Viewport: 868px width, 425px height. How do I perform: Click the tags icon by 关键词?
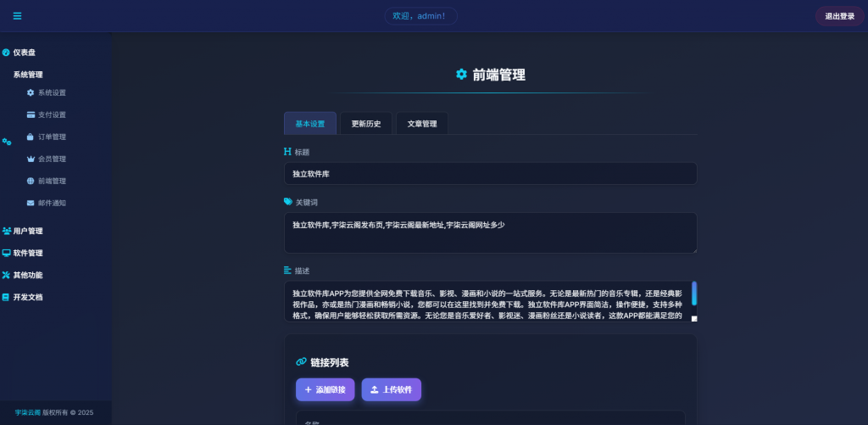click(x=288, y=202)
